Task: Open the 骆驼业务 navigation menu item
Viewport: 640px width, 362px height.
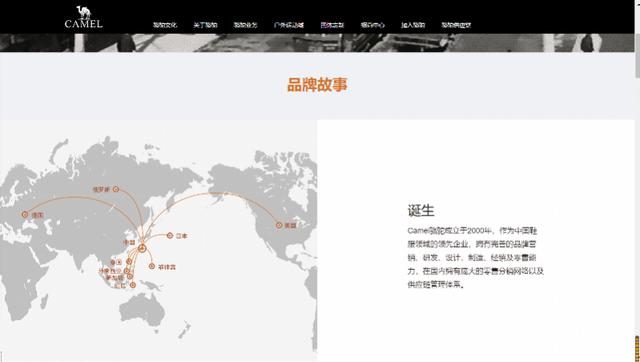Action: [x=245, y=25]
